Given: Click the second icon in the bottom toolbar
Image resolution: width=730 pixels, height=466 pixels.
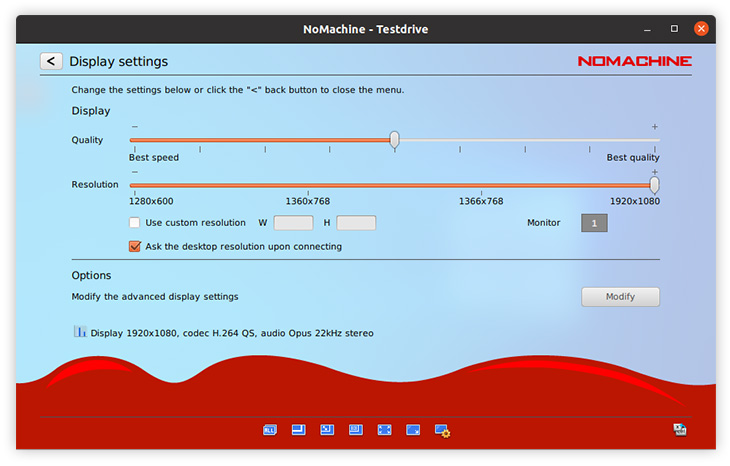Looking at the screenshot, I should click(x=298, y=430).
